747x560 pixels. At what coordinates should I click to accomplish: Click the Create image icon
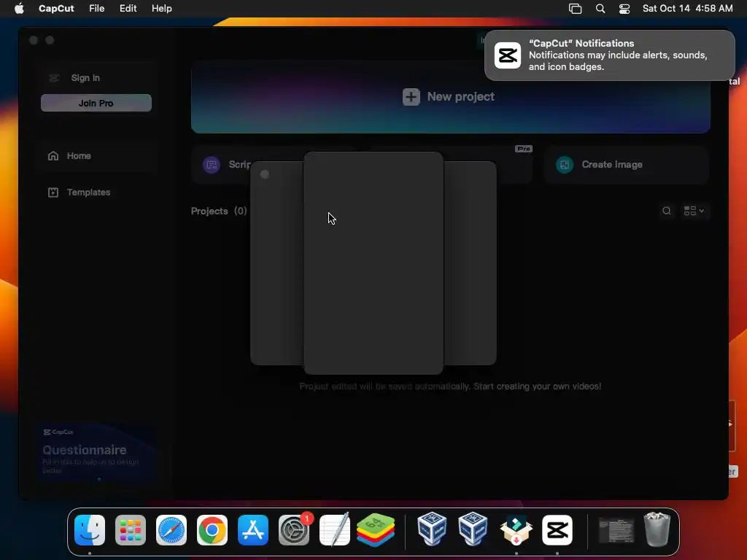pyautogui.click(x=565, y=165)
